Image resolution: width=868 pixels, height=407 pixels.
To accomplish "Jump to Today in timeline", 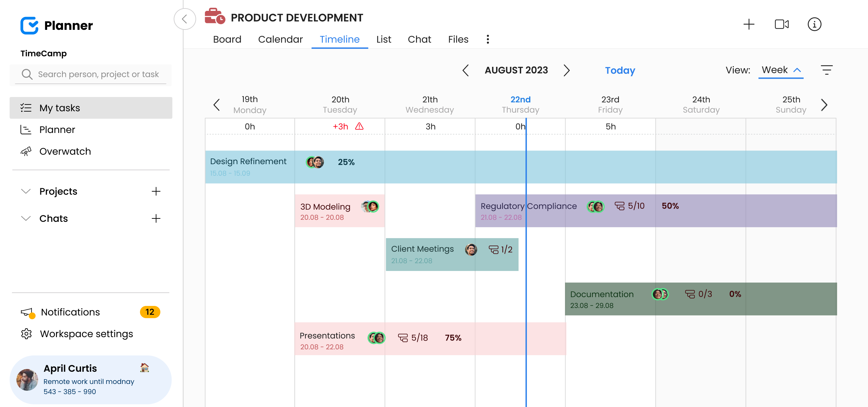I will tap(620, 70).
